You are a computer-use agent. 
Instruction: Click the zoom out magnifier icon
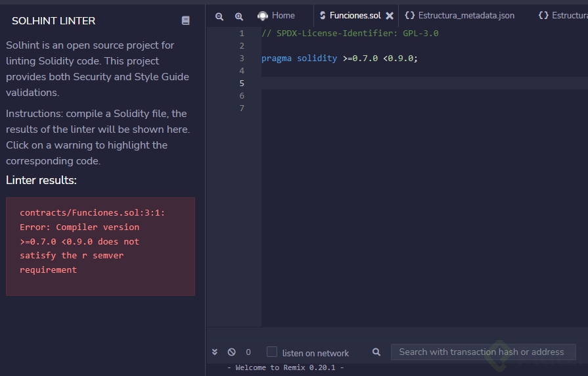219,16
